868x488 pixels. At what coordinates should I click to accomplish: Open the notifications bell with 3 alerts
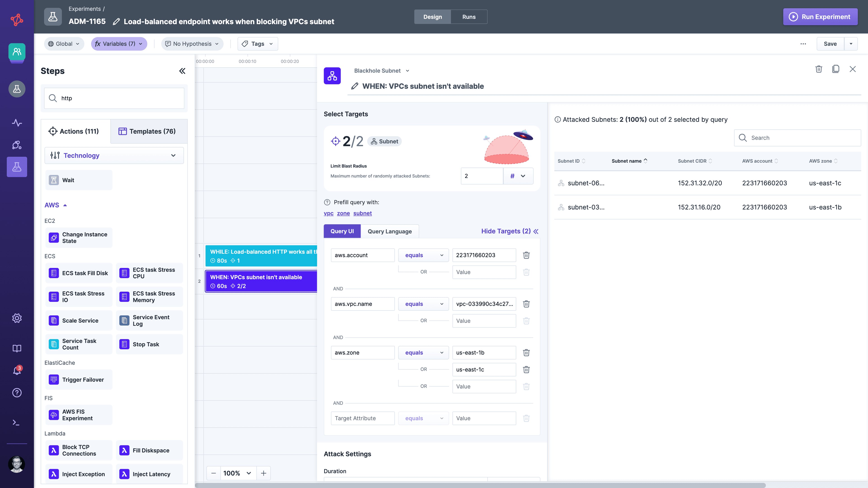click(17, 371)
